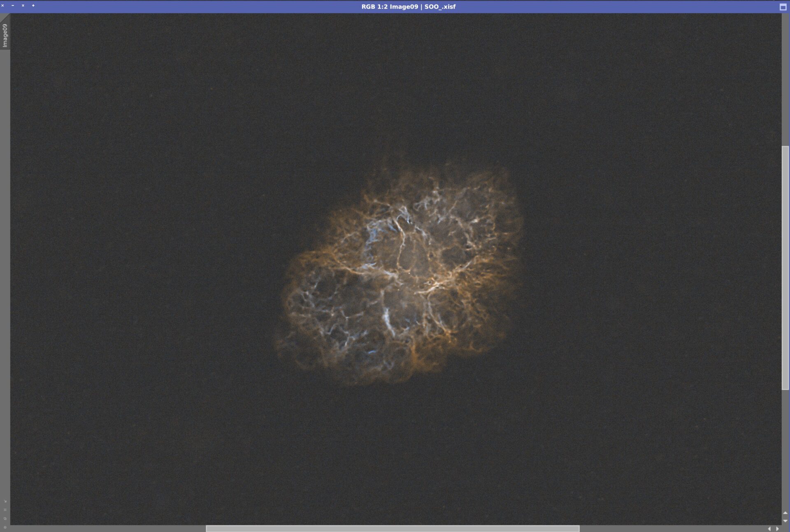The width and height of the screenshot is (790, 532).
Task: Click plus maximize icon in title bar
Action: 33,6
